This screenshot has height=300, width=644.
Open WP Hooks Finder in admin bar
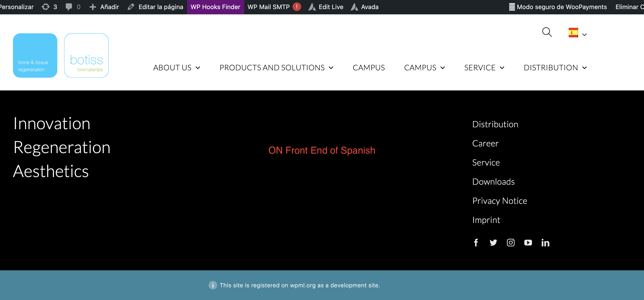click(215, 7)
